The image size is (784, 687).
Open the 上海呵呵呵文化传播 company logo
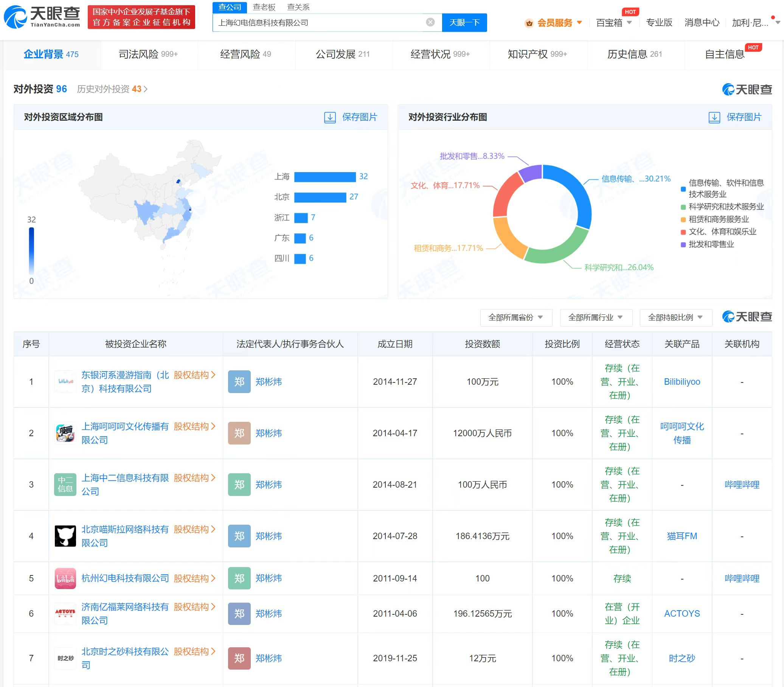(x=65, y=433)
